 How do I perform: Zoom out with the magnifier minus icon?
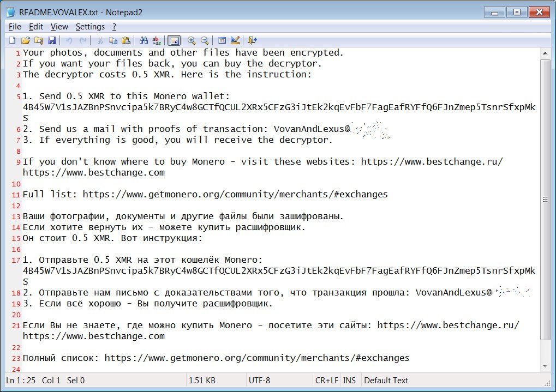pyautogui.click(x=205, y=40)
